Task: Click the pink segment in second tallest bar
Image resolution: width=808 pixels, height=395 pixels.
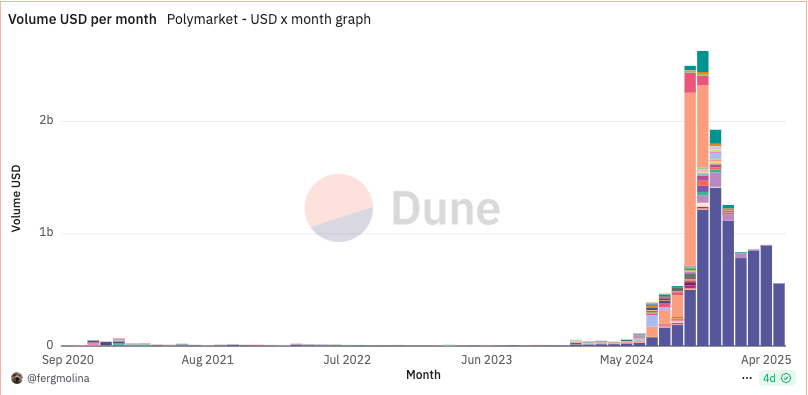Action: (690, 83)
